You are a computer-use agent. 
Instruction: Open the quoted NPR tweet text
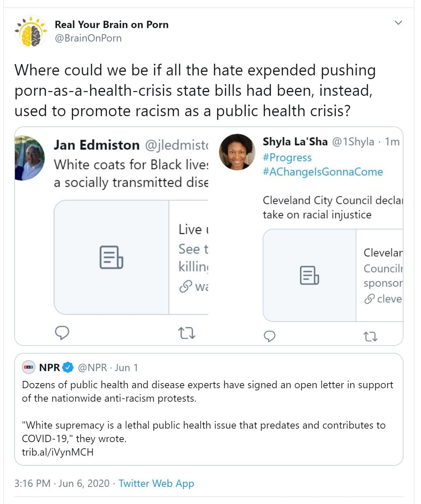point(207,391)
